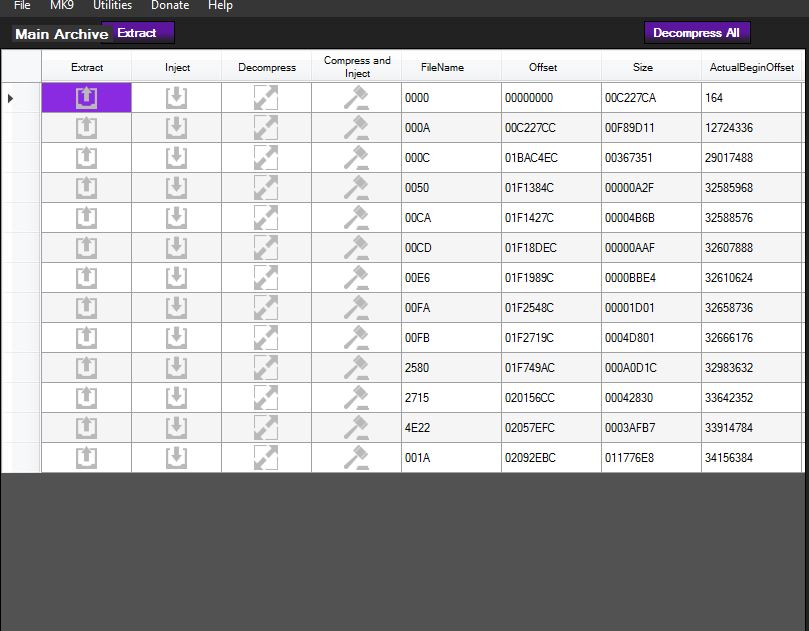The image size is (809, 631).
Task: Extract file 000A using its row icon
Action: [x=86, y=127]
